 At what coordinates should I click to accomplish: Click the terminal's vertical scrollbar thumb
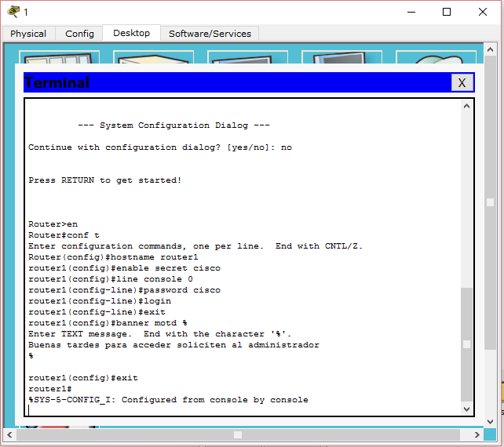467,344
